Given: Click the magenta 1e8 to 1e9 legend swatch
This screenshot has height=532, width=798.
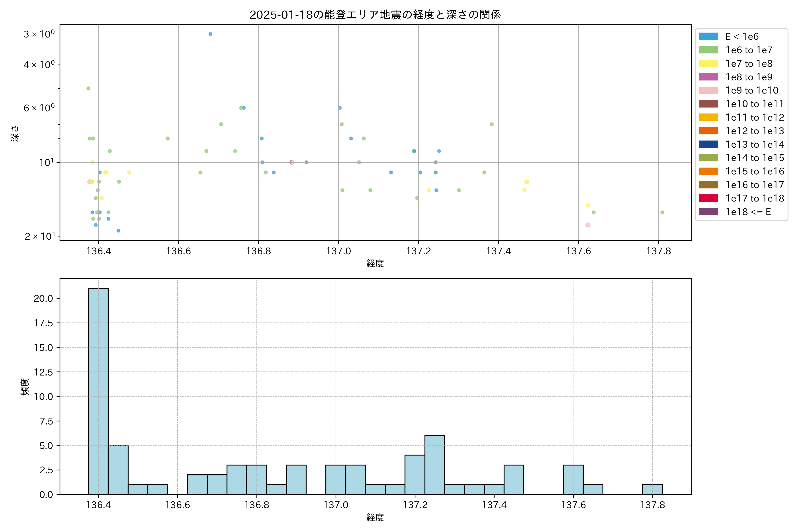Looking at the screenshot, I should (708, 77).
